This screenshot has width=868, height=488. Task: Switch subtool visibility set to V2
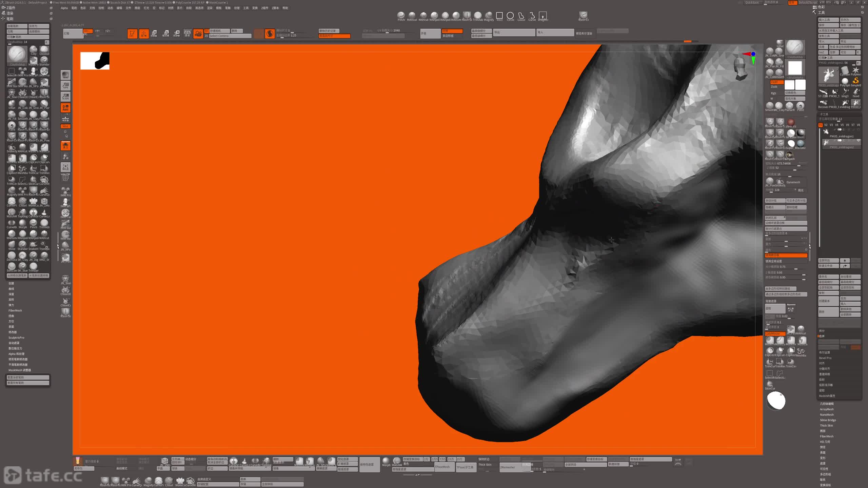point(826,125)
